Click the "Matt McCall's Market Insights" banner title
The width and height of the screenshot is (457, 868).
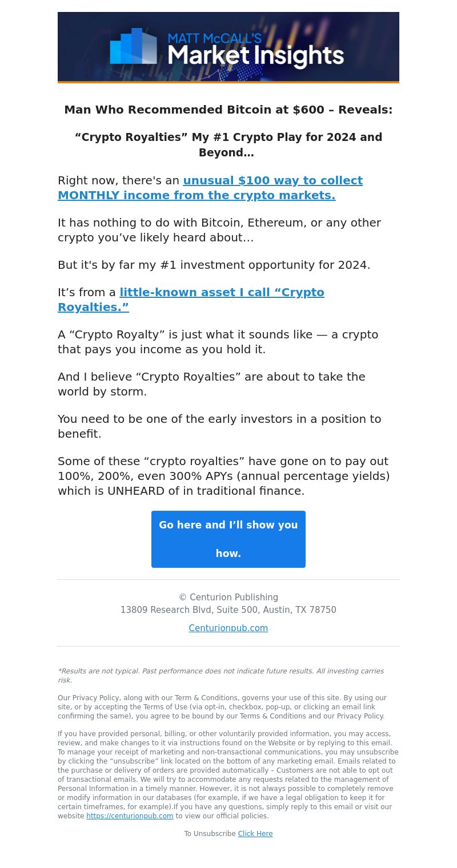point(255,50)
